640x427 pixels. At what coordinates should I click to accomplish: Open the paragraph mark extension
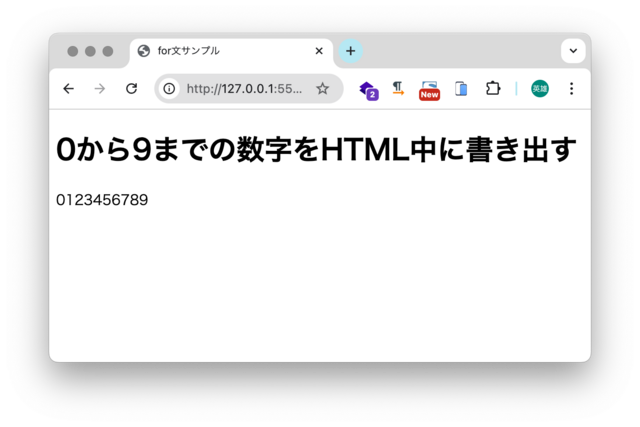tap(398, 89)
